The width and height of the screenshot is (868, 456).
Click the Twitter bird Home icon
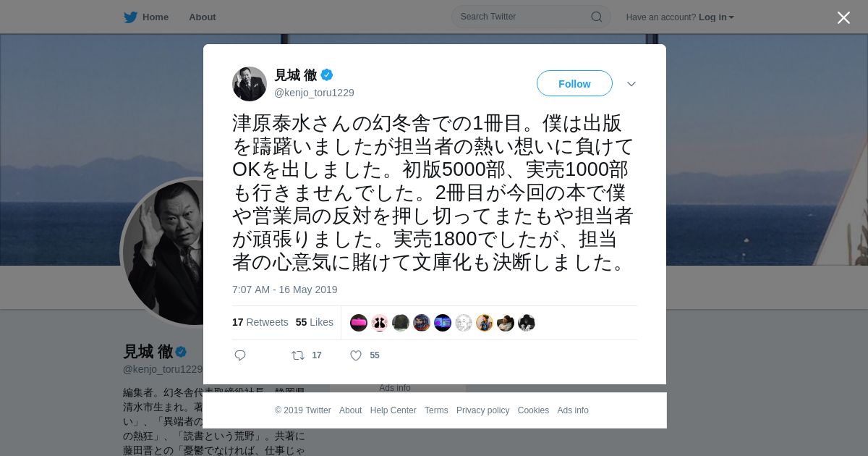[x=130, y=17]
